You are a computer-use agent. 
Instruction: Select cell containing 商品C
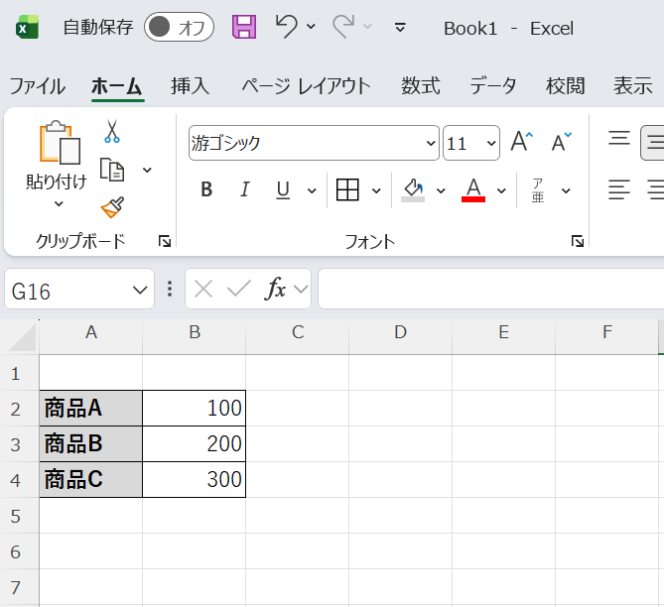coord(91,480)
